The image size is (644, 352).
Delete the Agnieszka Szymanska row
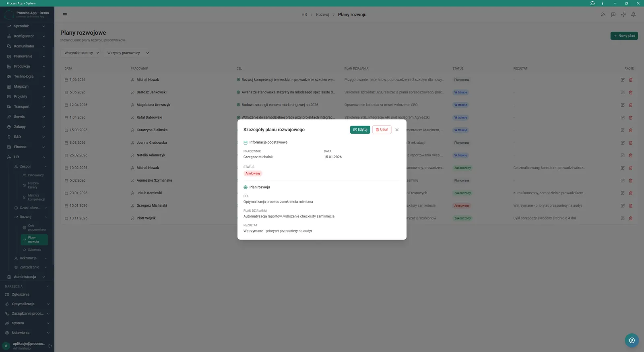click(631, 180)
